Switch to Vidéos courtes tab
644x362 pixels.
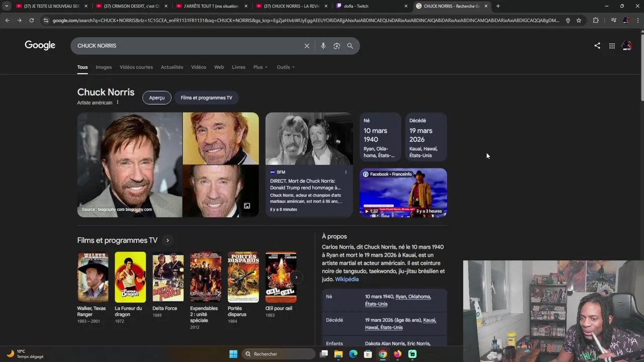(x=136, y=67)
